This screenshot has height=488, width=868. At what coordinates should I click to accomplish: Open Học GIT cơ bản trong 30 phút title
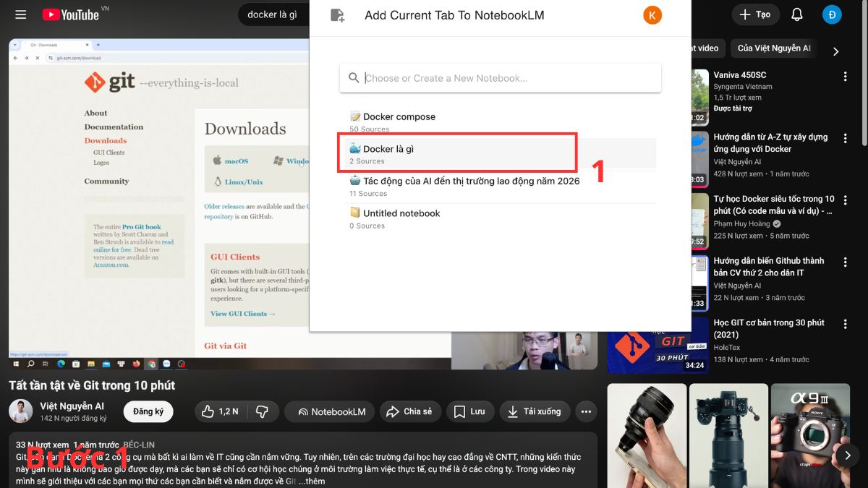(769, 329)
